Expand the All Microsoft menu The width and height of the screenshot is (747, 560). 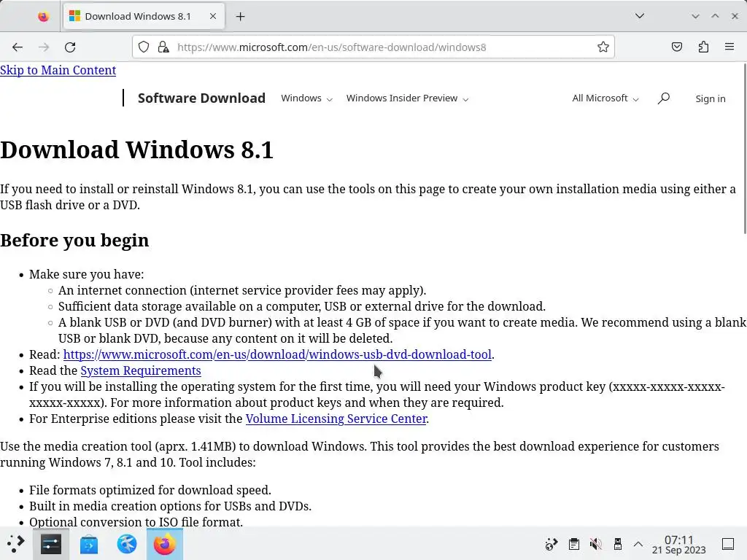pos(605,98)
